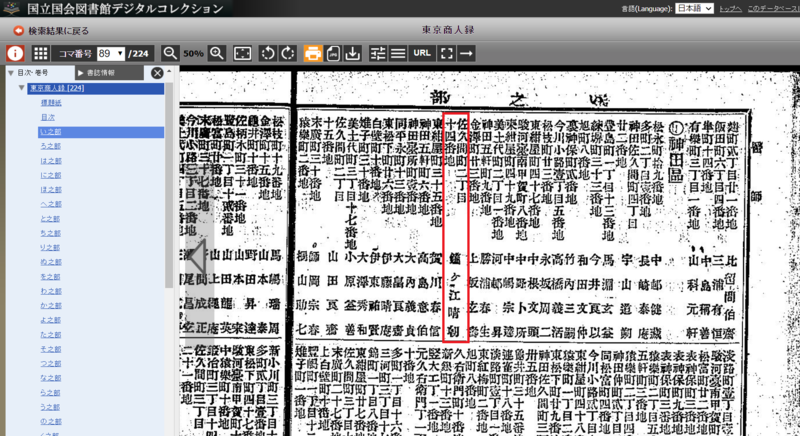Close the side panel with X
This screenshot has width=800, height=436.
coord(157,73)
